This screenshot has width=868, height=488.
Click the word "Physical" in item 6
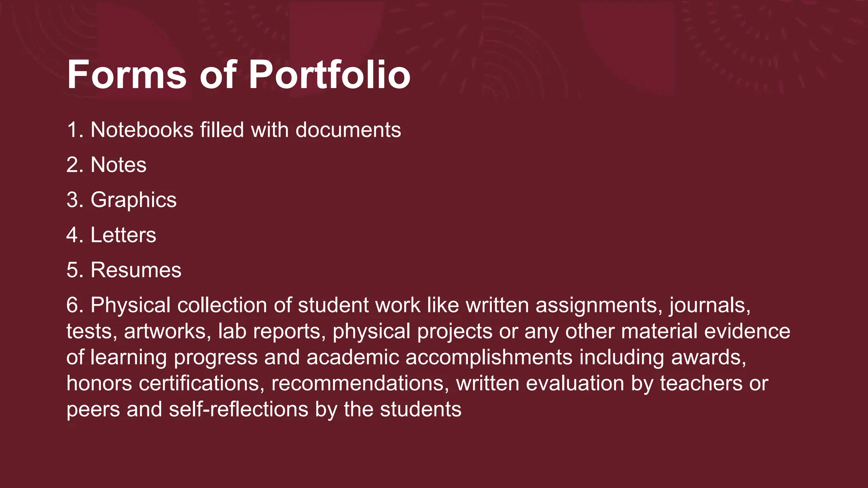(131, 305)
